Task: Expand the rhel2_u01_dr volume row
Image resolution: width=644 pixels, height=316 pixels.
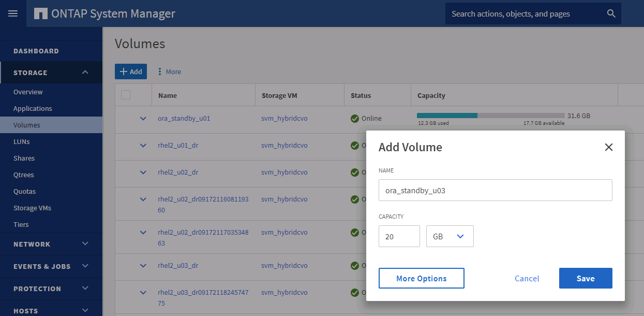Action: [x=143, y=146]
